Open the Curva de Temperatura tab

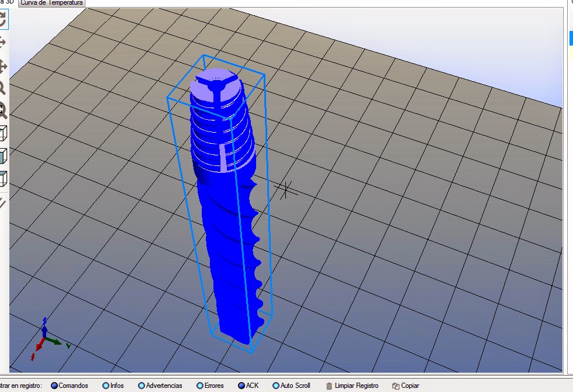tap(51, 3)
